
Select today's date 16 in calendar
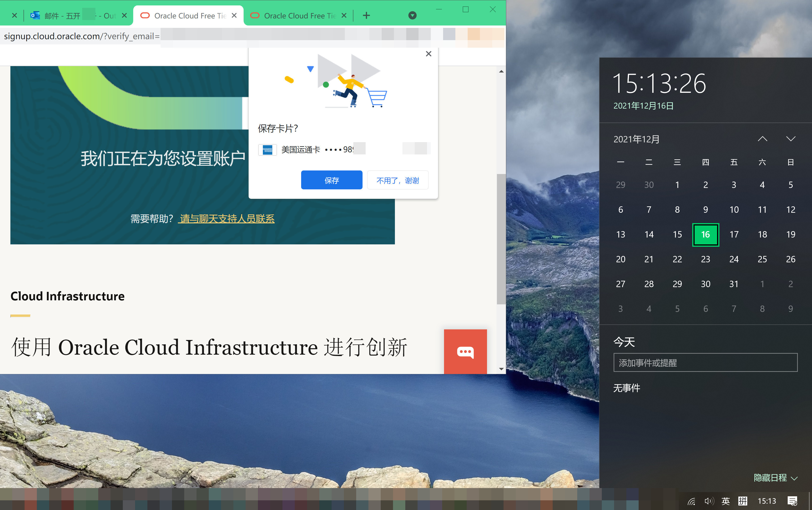point(705,235)
